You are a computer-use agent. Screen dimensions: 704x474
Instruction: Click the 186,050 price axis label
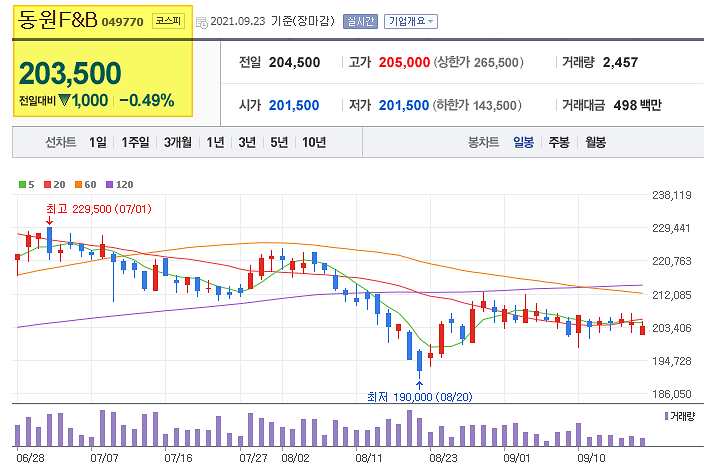[x=672, y=394]
